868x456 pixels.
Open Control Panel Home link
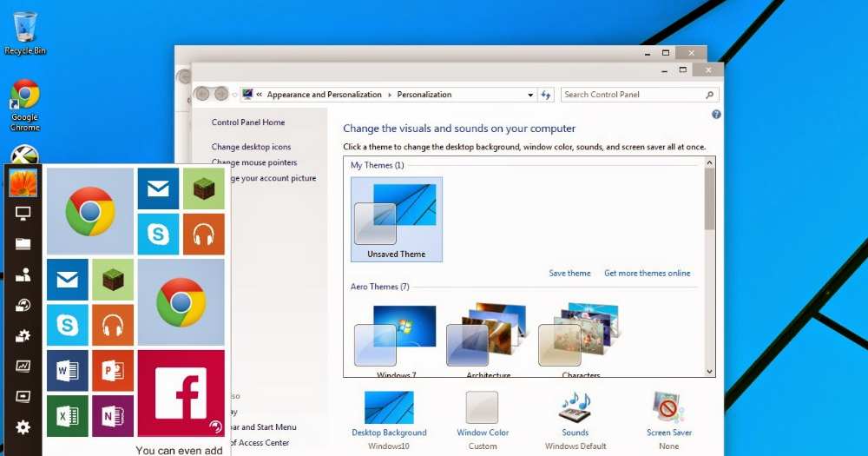tap(248, 122)
